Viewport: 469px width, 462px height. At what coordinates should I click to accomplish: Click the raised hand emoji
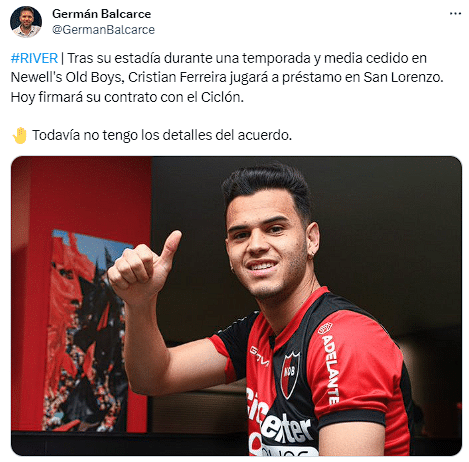click(19, 135)
